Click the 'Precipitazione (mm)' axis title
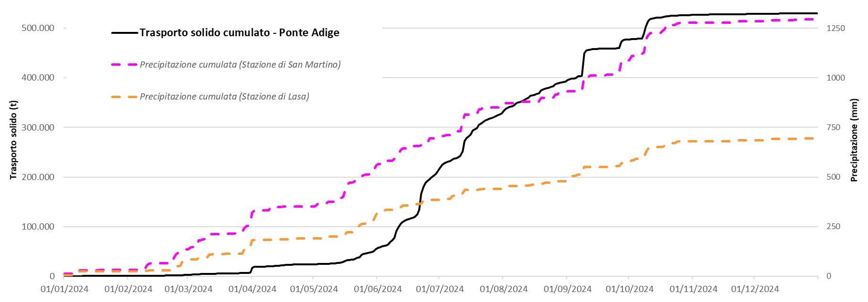This screenshot has width=868, height=302. tap(854, 141)
